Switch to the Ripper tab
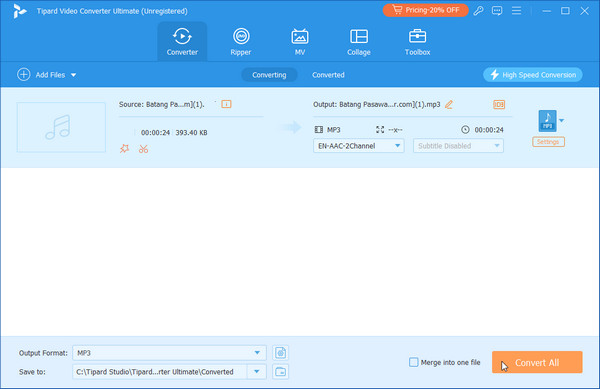Viewport: 600px width, 389px height. pos(241,42)
